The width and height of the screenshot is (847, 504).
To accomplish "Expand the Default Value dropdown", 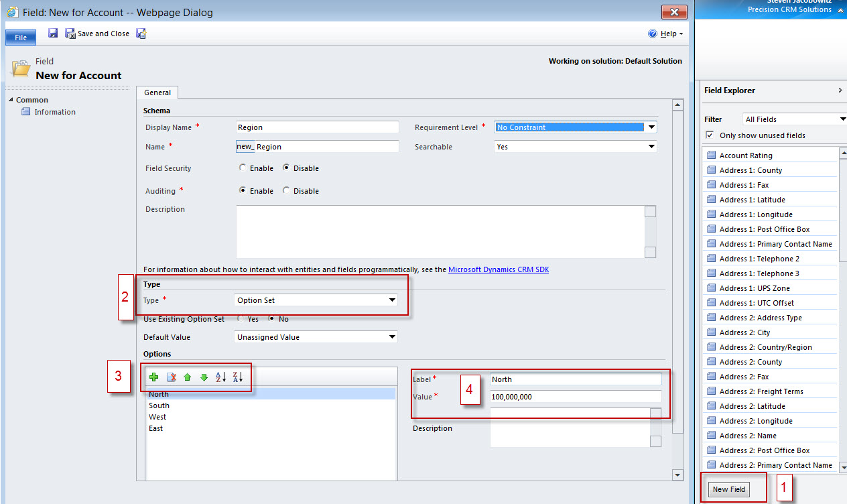I will click(x=391, y=337).
